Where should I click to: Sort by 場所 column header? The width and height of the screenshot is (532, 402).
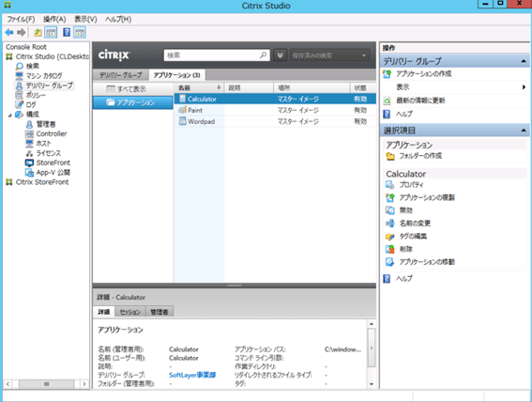click(x=312, y=88)
